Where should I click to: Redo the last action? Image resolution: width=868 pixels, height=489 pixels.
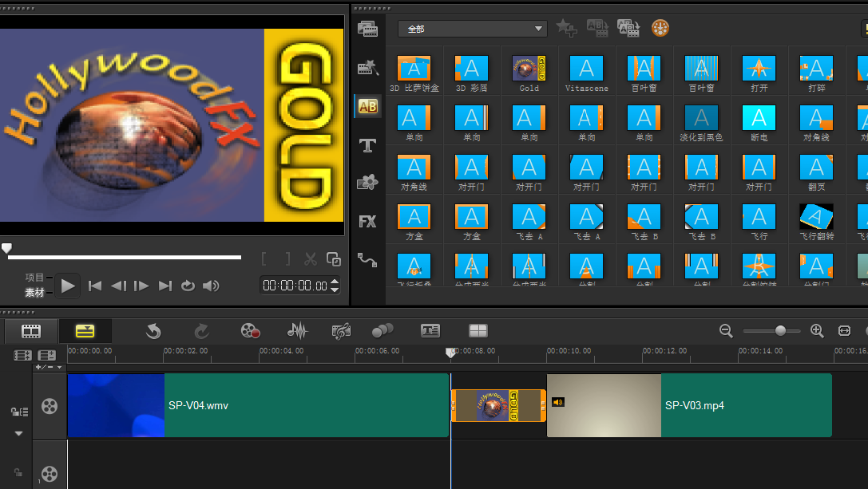(201, 331)
